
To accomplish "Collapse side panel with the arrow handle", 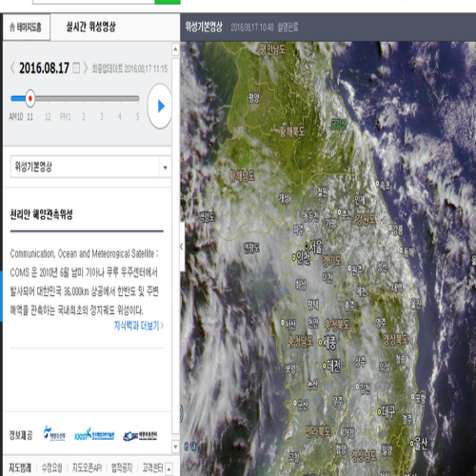I will [x=182, y=247].
